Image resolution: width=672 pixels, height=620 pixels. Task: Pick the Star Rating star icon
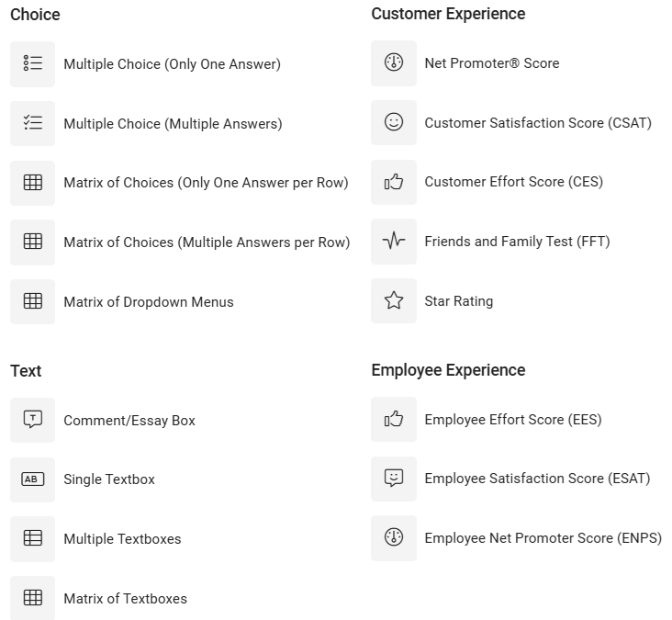[x=394, y=301]
